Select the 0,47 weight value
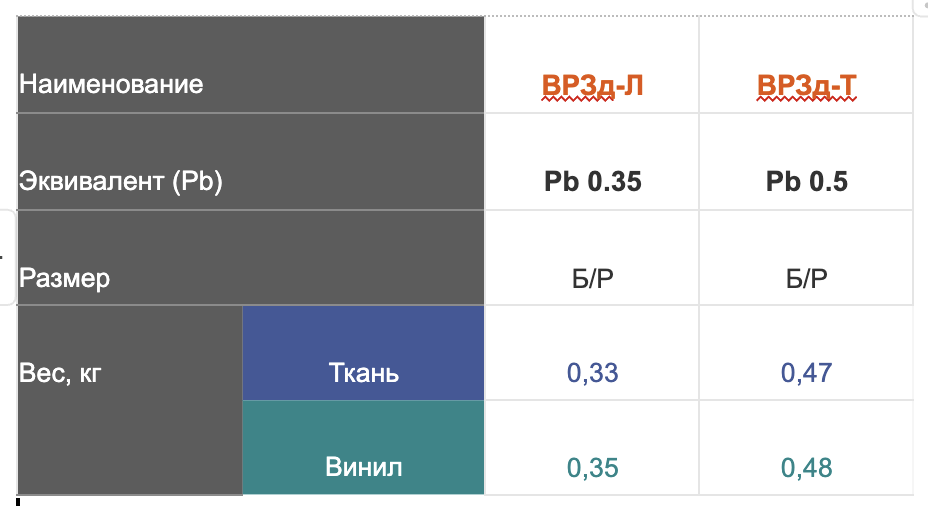This screenshot has width=928, height=506. click(x=806, y=373)
